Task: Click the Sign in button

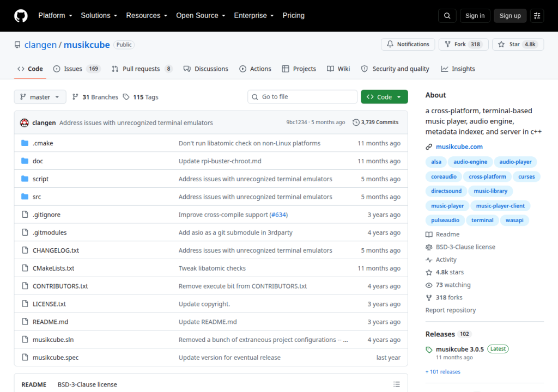Action: (x=475, y=16)
